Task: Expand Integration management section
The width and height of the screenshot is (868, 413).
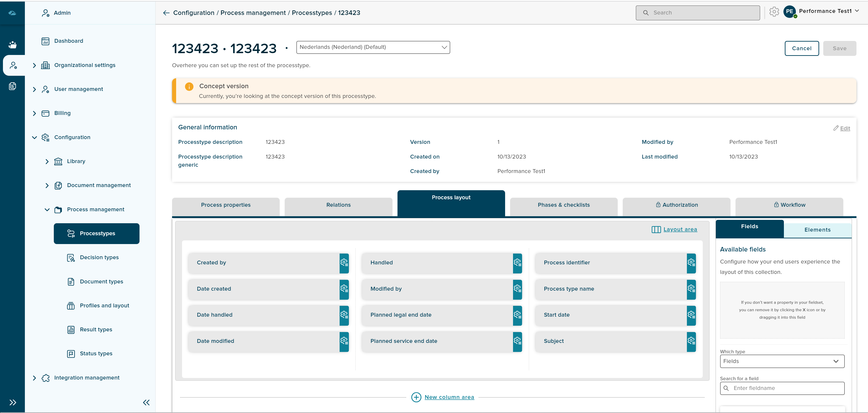Action: point(34,378)
